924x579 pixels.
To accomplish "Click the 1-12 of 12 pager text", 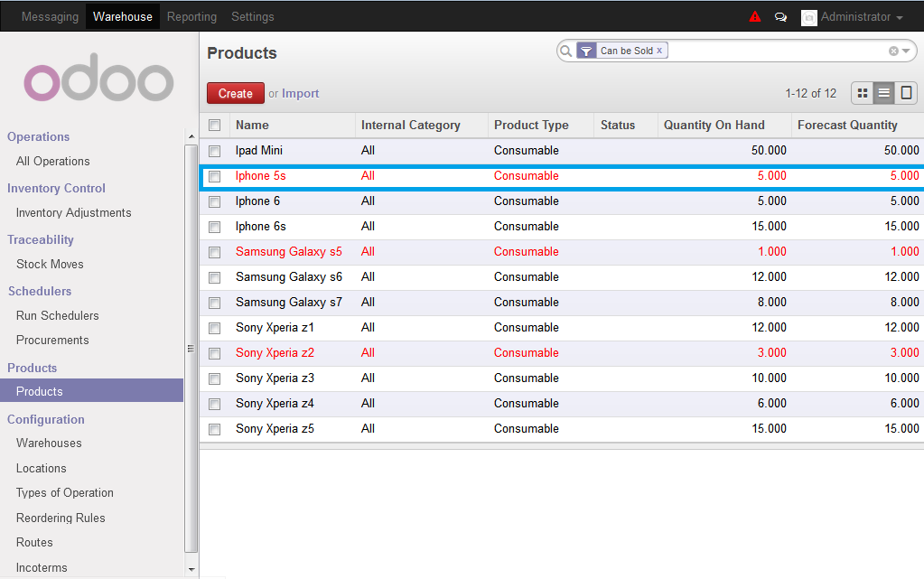I will tap(810, 93).
